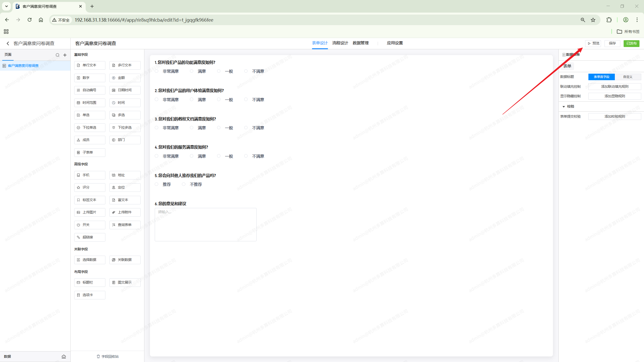Add the 上传图片 field

coord(90,212)
